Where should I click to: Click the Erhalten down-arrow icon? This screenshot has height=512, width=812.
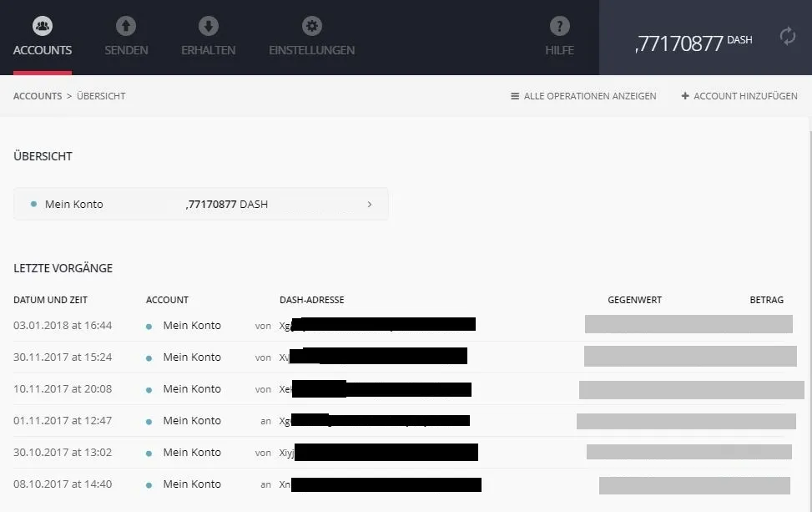click(x=208, y=26)
